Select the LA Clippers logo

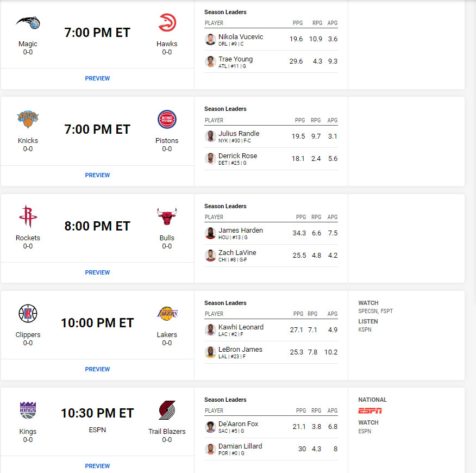[x=28, y=313]
